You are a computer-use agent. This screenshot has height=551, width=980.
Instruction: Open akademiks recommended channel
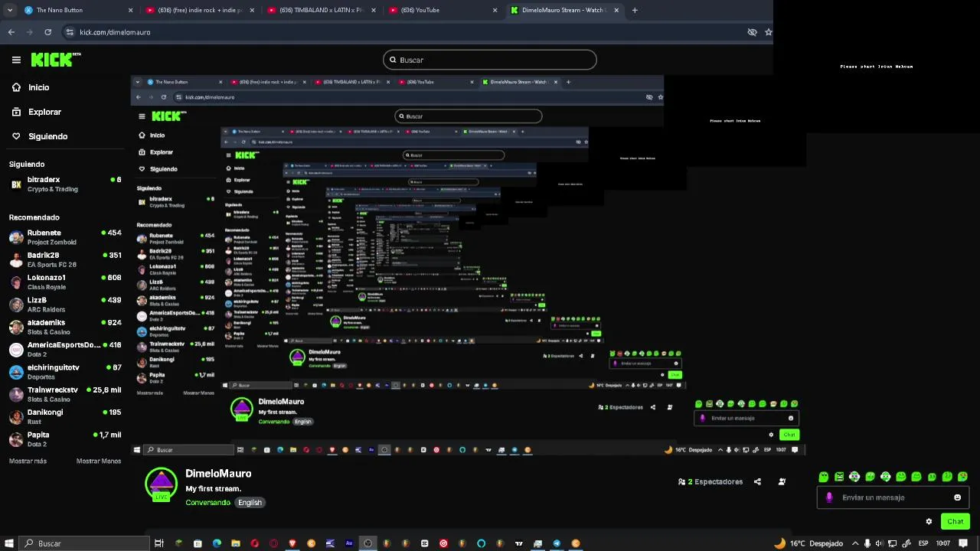(65, 327)
